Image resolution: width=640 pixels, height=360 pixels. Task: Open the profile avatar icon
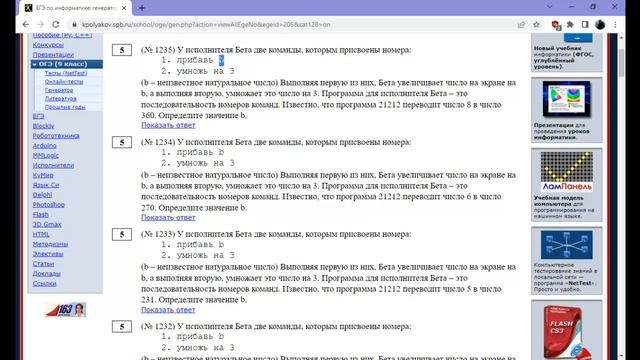(600, 24)
